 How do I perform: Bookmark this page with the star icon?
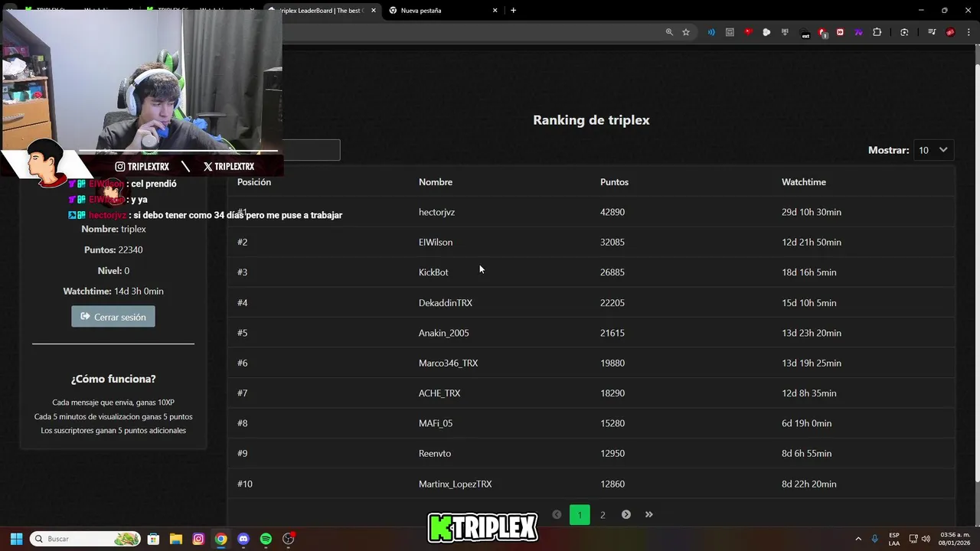point(686,32)
